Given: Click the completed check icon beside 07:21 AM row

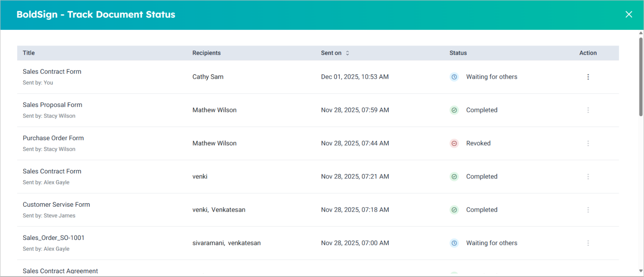Looking at the screenshot, I should 454,176.
